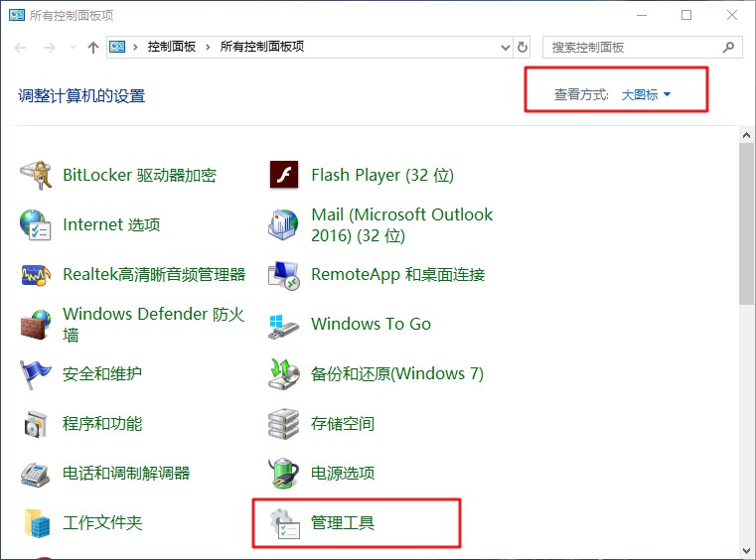The height and width of the screenshot is (560, 756).
Task: Open the RemoteApp 和桌面连接 link
Action: click(x=397, y=274)
